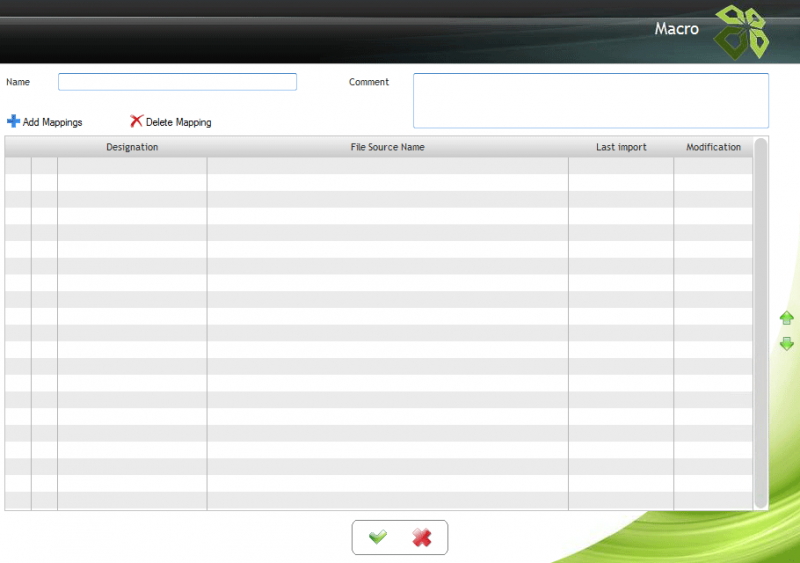Click the red X Delete Mapping icon
Screen dimensions: 800x563
tap(136, 121)
